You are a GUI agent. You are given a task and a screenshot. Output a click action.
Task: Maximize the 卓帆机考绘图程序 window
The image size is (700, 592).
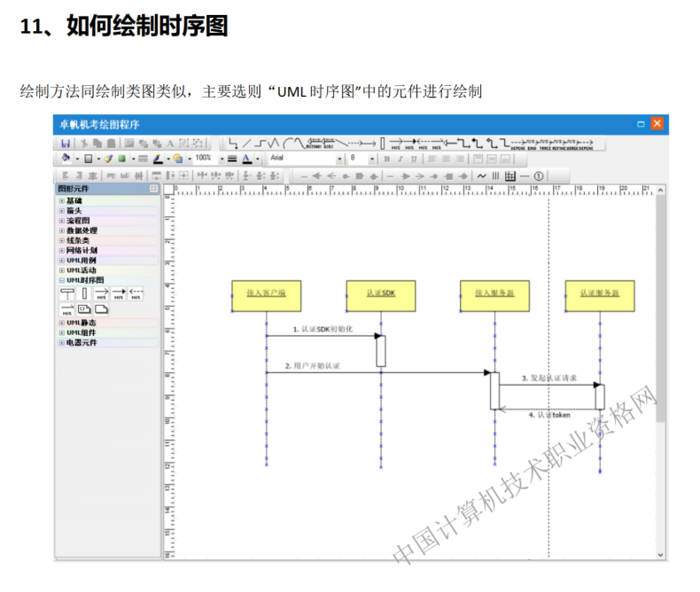[x=641, y=124]
